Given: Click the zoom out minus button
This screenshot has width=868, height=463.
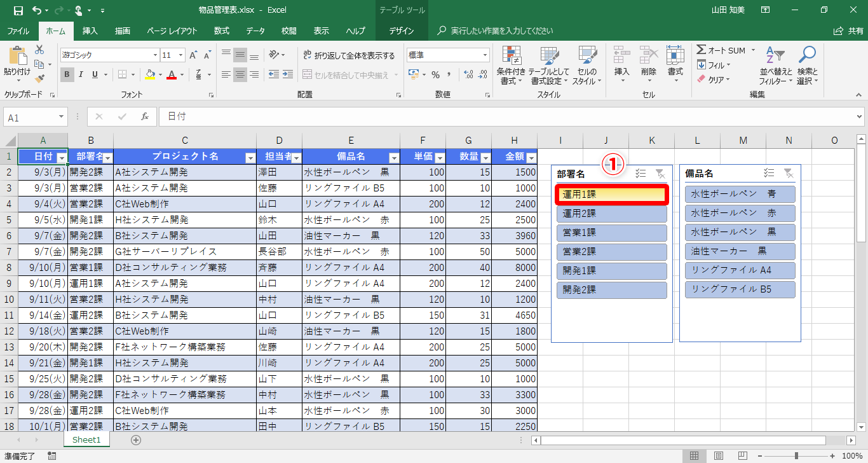Looking at the screenshot, I should pyautogui.click(x=760, y=455).
